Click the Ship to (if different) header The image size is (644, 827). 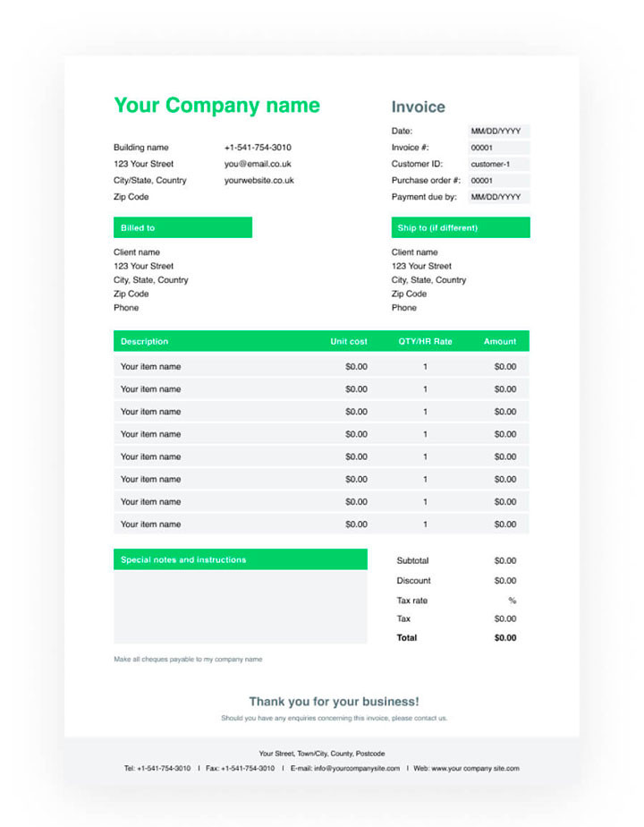tap(461, 228)
